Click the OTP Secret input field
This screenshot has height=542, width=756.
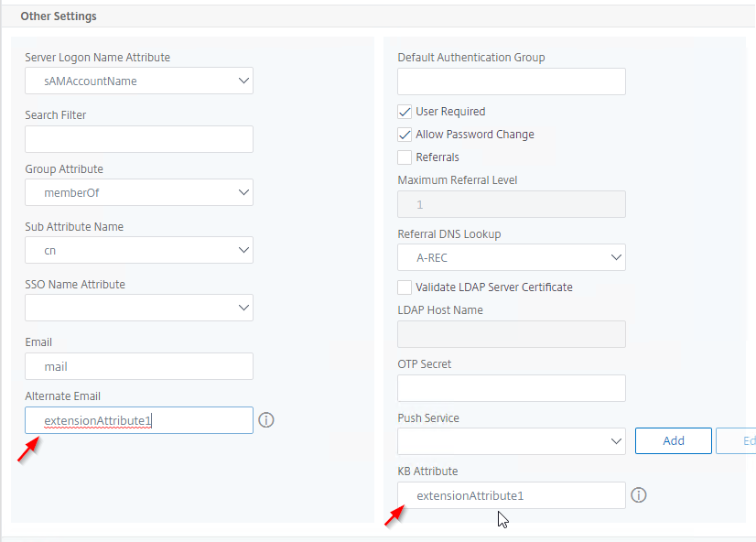[x=512, y=388]
